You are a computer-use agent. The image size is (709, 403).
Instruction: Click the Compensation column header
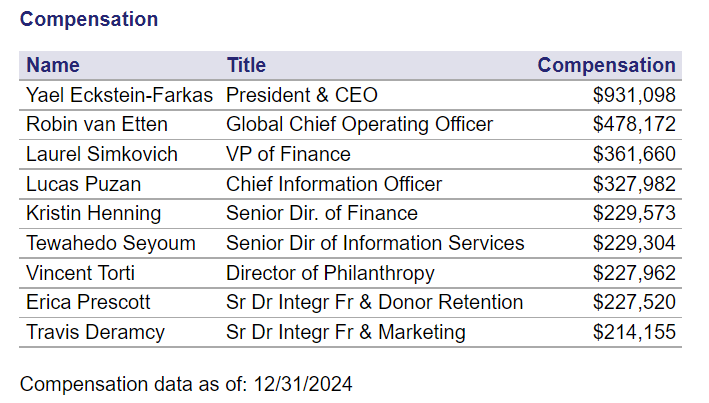tap(606, 66)
